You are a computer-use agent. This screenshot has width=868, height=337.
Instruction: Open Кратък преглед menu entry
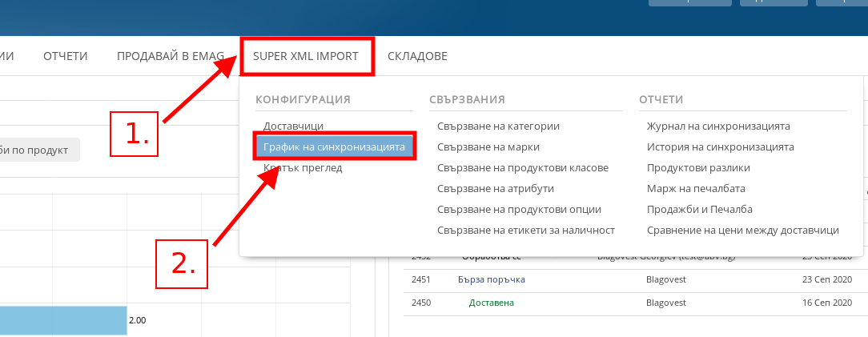pyautogui.click(x=303, y=168)
